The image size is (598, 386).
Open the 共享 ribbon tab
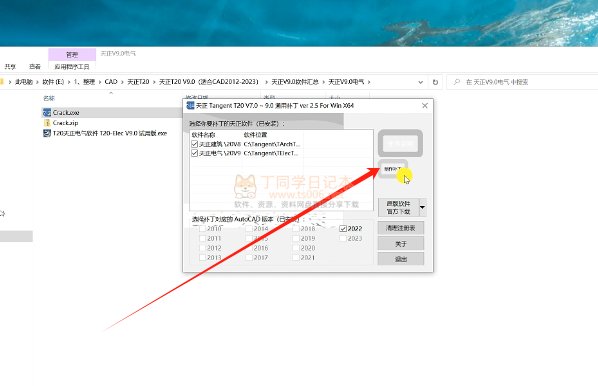click(x=10, y=67)
